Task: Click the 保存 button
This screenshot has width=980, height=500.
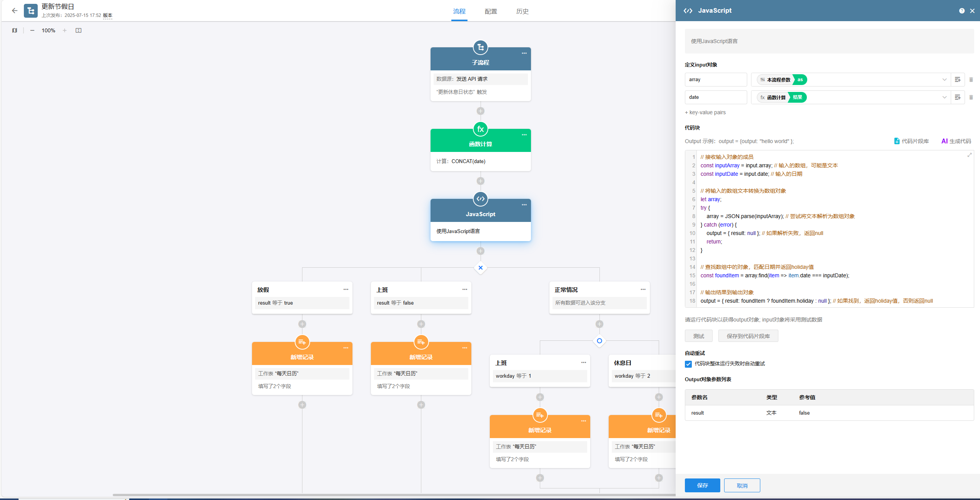Action: tap(702, 485)
